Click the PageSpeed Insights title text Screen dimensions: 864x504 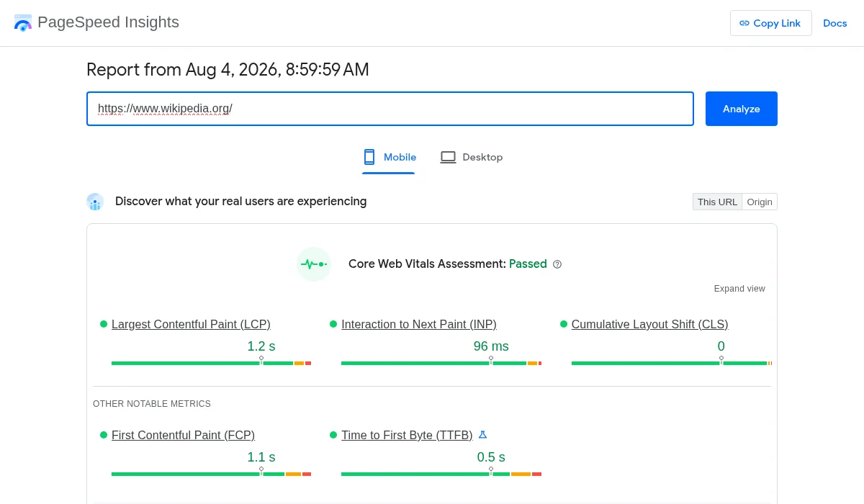108,22
